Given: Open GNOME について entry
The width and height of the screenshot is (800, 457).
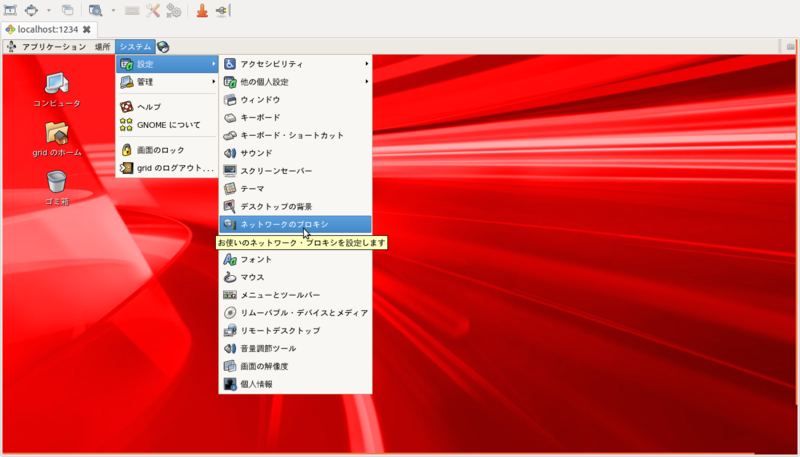Looking at the screenshot, I should pyautogui.click(x=167, y=124).
